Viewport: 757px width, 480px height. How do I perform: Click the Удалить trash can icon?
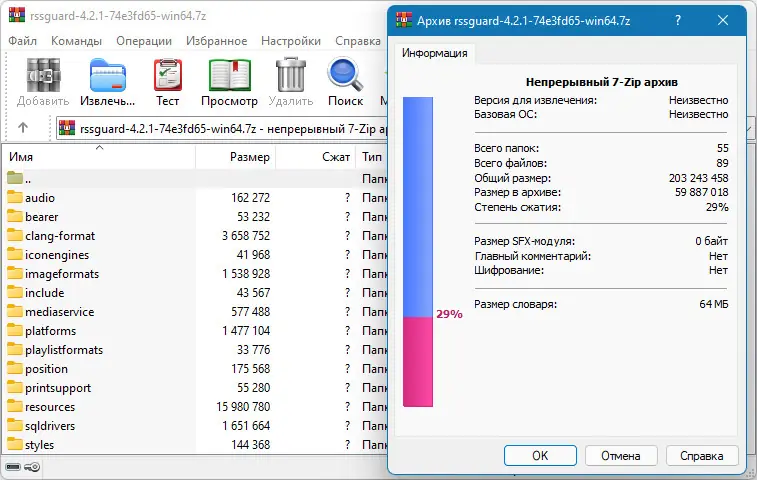(x=291, y=74)
